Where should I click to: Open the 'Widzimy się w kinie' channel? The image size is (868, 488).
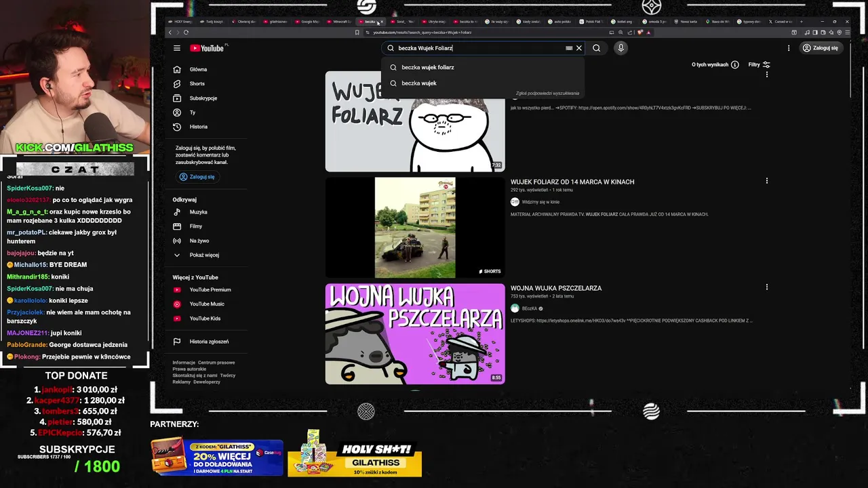(540, 202)
